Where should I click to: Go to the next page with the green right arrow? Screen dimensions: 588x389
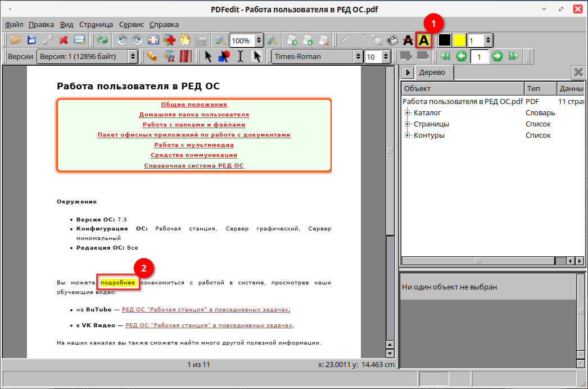pyautogui.click(x=497, y=56)
